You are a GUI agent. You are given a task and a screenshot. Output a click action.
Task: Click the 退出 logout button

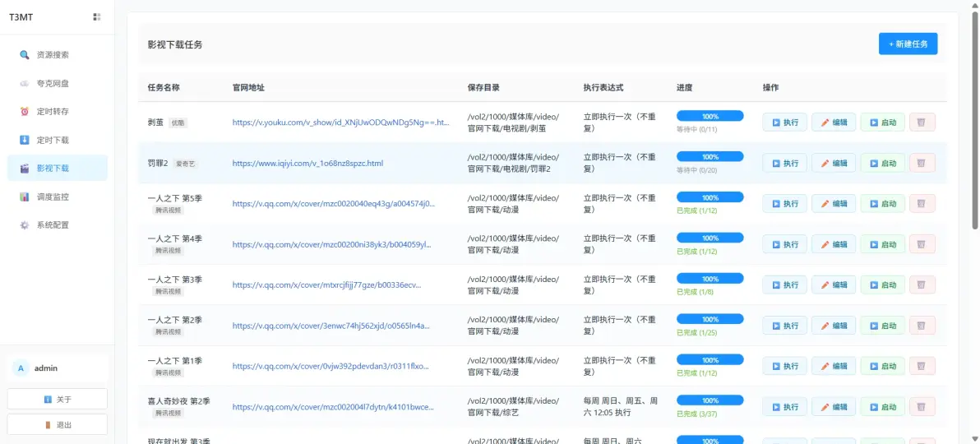[58, 424]
